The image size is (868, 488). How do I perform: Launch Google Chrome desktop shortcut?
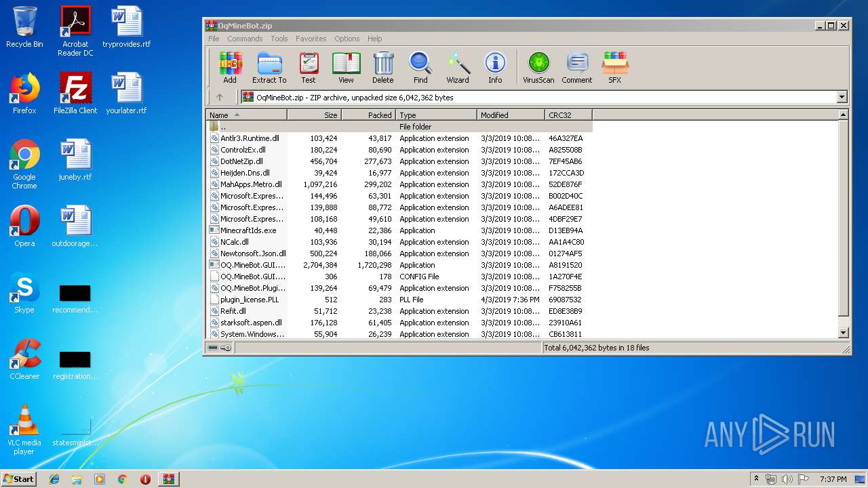pyautogui.click(x=24, y=165)
